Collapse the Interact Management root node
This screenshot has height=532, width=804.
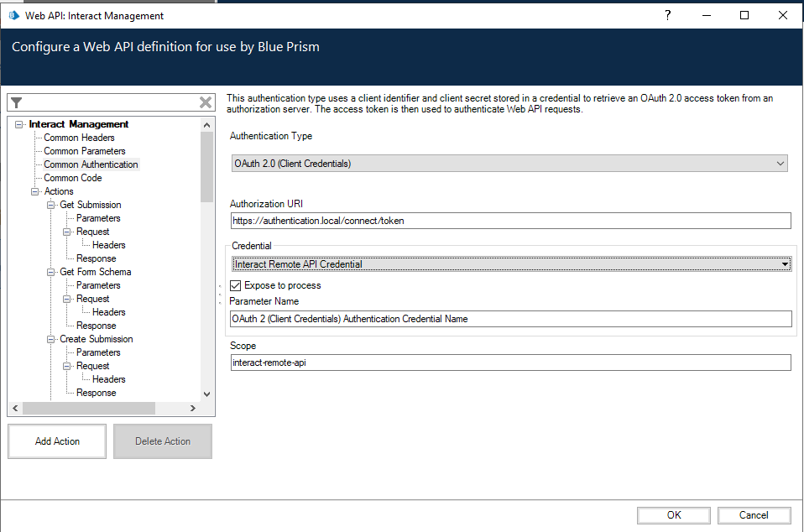click(x=19, y=124)
